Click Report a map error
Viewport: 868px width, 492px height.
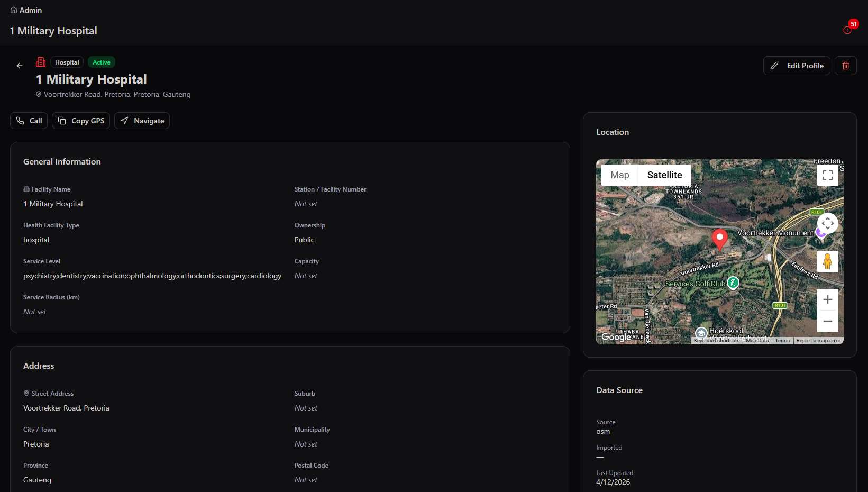(818, 341)
